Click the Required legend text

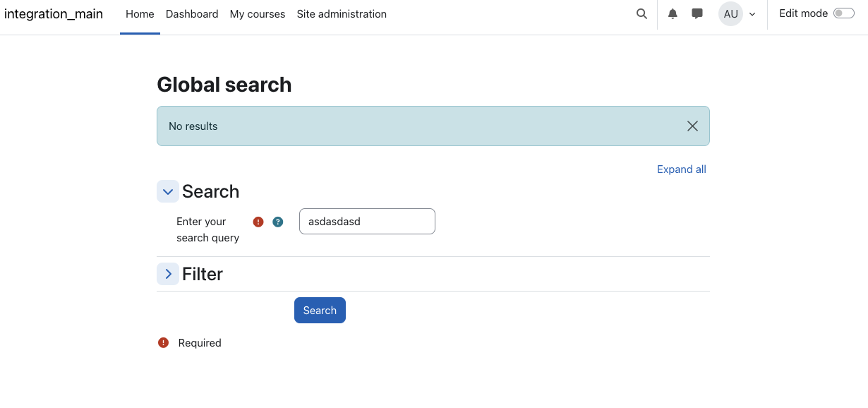point(200,343)
